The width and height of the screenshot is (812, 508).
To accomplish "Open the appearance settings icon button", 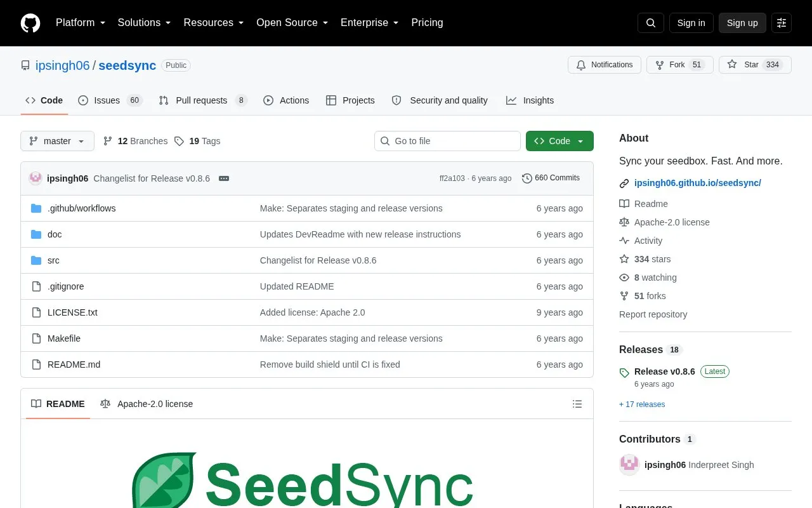I will click(x=782, y=23).
